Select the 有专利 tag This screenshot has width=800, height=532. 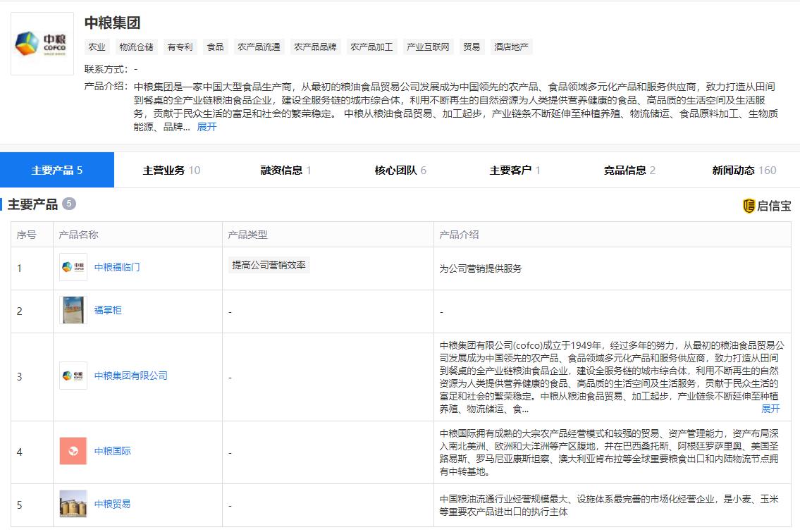tap(180, 47)
